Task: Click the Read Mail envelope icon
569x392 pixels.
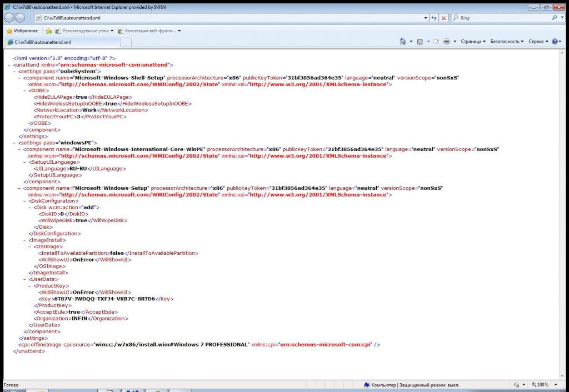Action: (436, 42)
